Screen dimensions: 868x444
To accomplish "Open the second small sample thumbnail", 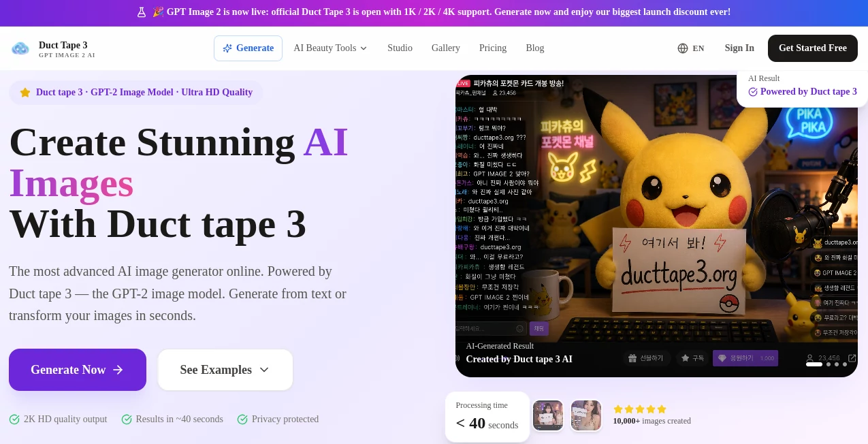I will pyautogui.click(x=586, y=415).
